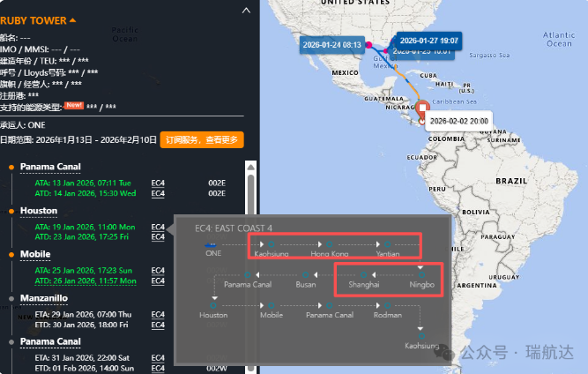Screen dimensions: 588x374
Task: Click the 2026-01-27 19:07 timestamp label
Action: 429,40
